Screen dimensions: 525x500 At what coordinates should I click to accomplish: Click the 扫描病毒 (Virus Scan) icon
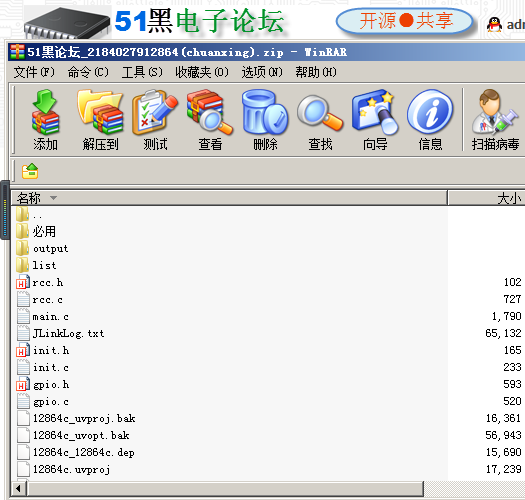(x=495, y=112)
